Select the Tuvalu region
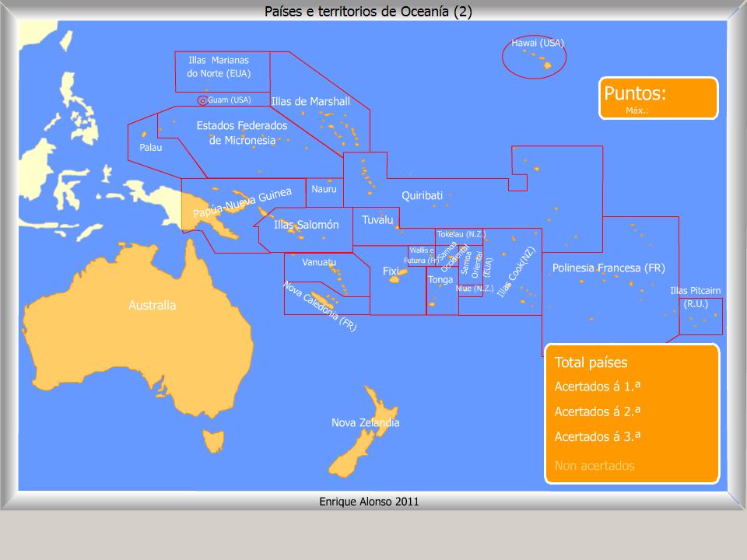 377,220
